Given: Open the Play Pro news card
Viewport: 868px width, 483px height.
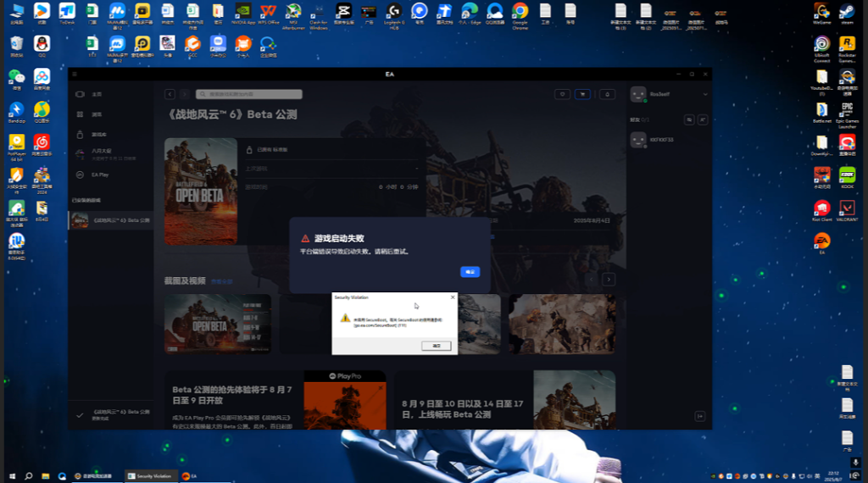Looking at the screenshot, I should [275, 400].
